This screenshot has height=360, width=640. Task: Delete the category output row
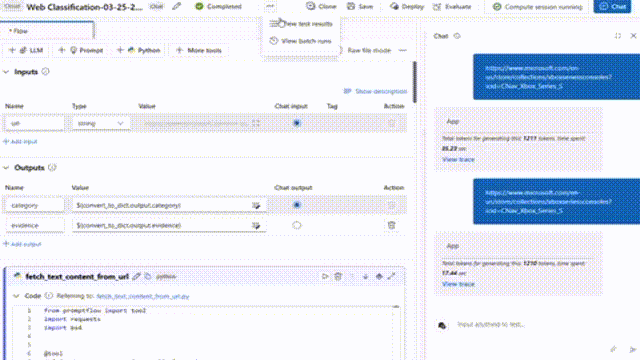391,205
